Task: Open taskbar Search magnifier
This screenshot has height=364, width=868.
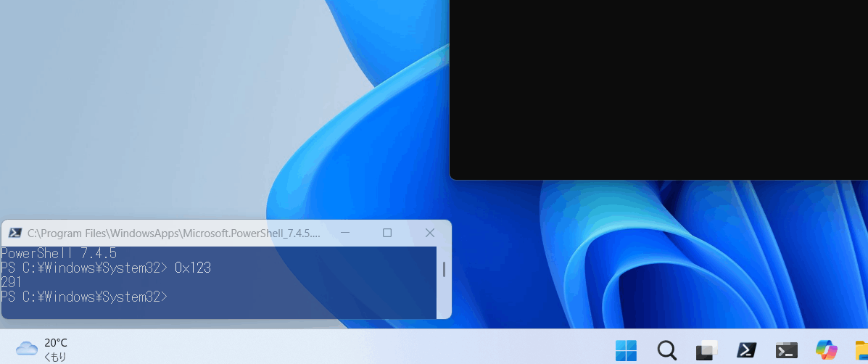Action: coord(666,350)
